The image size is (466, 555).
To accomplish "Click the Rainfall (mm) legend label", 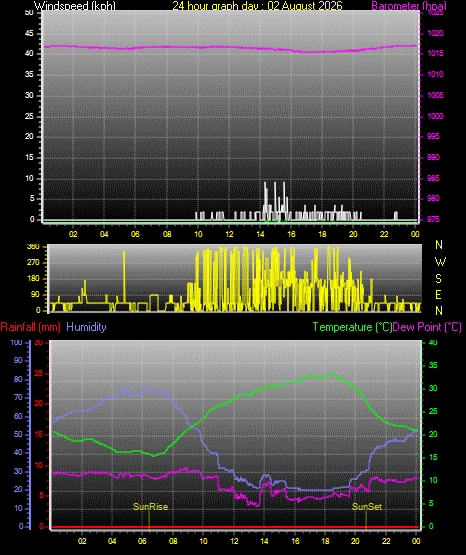I will [x=30, y=327].
